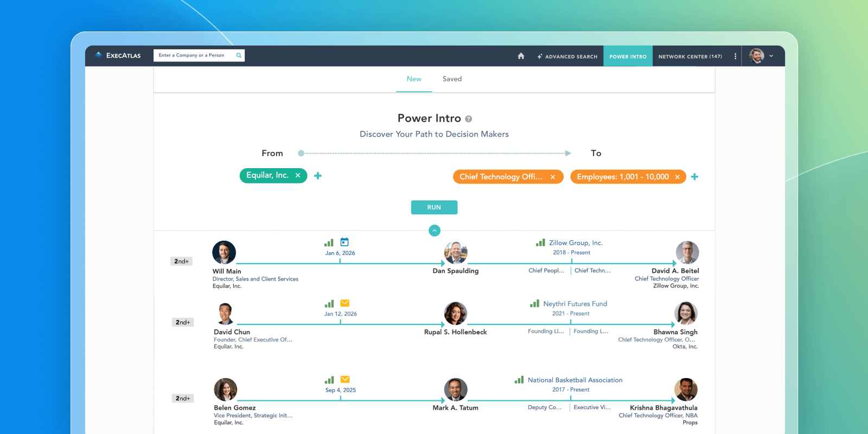This screenshot has width=868, height=434.
Task: Collapse the search panel with chevron
Action: click(x=435, y=231)
